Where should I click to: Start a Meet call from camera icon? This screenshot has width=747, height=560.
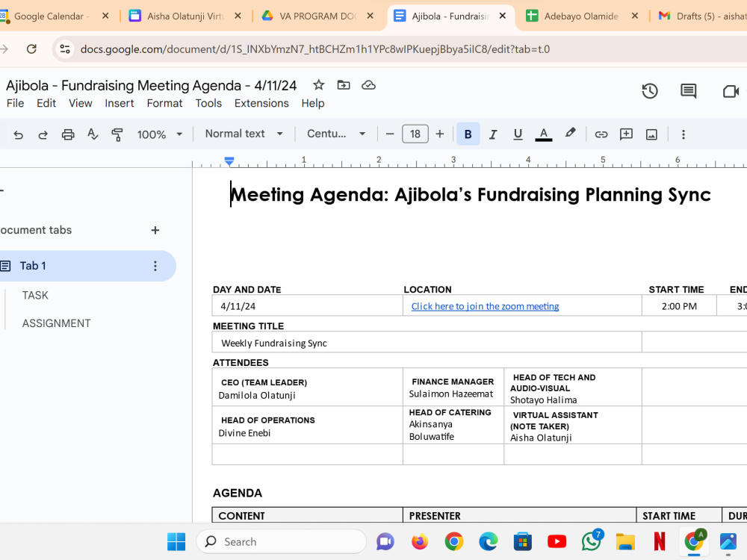[x=731, y=91]
